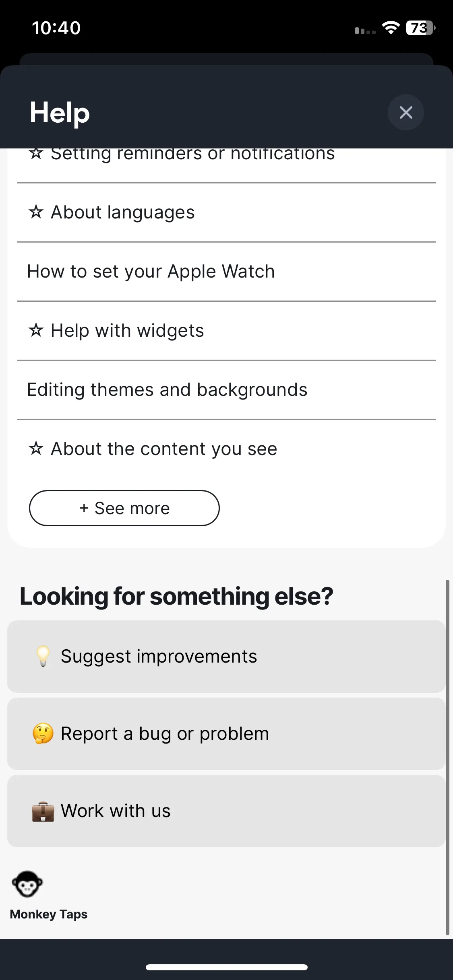Tap the star beside About the content

[x=36, y=448]
